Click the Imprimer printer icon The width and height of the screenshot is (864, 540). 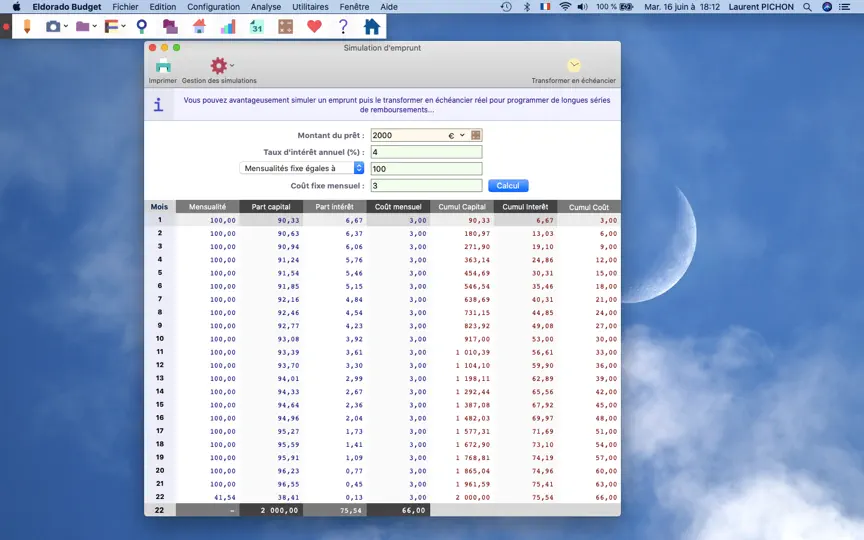[163, 66]
